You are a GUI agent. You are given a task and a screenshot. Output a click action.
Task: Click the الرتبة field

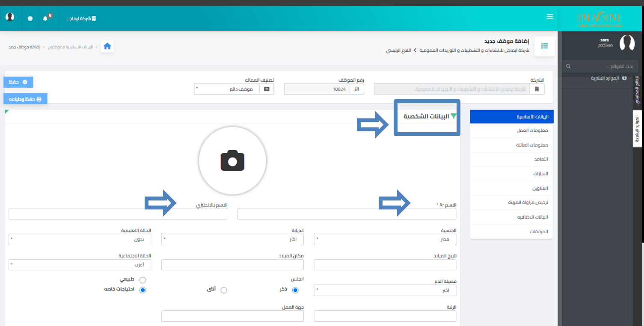click(x=385, y=316)
